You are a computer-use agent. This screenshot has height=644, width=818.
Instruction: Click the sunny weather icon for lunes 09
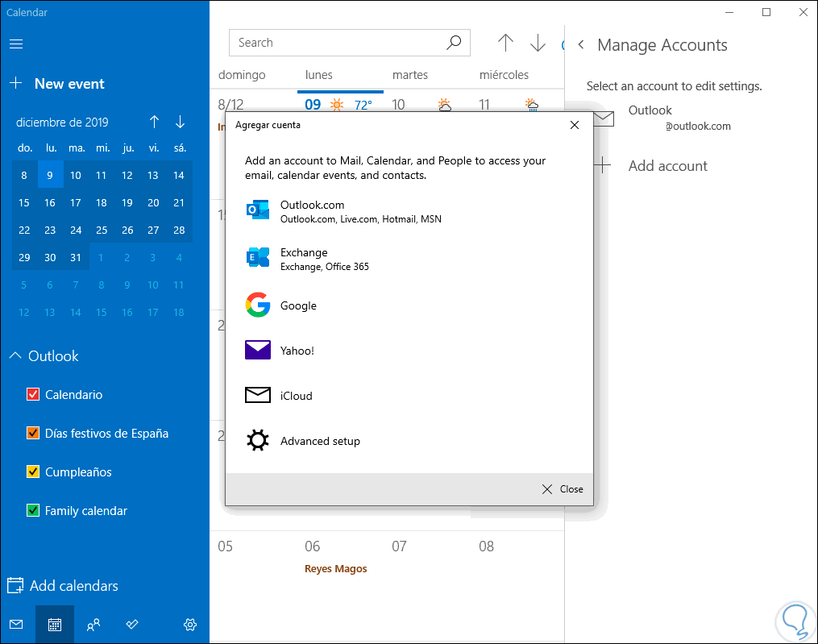337,105
